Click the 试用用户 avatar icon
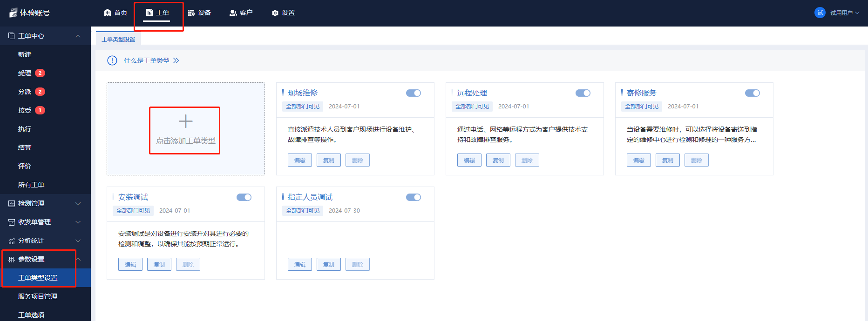The height and width of the screenshot is (321, 868). [820, 13]
